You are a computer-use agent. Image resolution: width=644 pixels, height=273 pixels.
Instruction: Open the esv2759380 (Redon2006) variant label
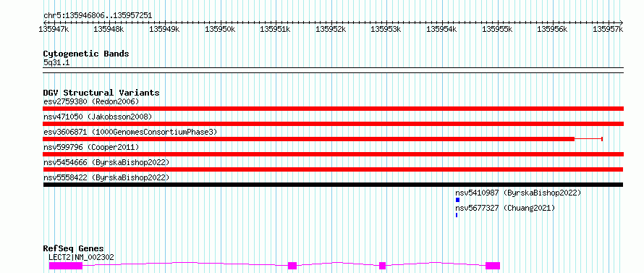(91, 101)
